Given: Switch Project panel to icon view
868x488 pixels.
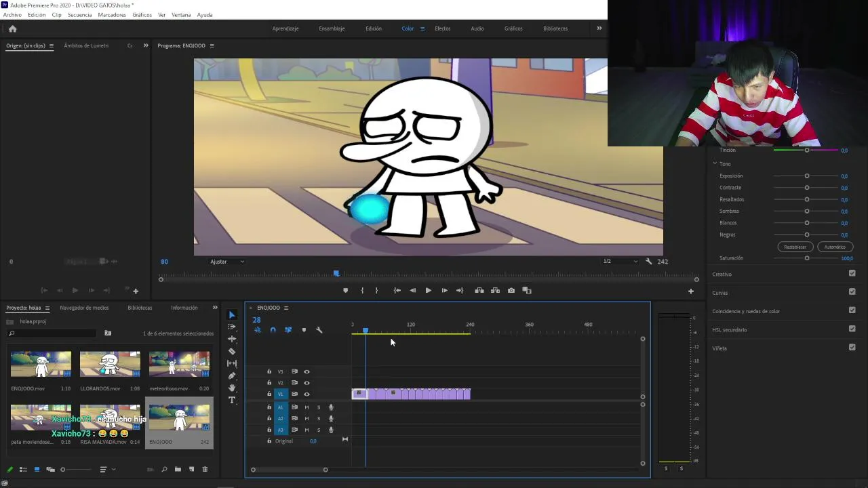Looking at the screenshot, I should (37, 469).
